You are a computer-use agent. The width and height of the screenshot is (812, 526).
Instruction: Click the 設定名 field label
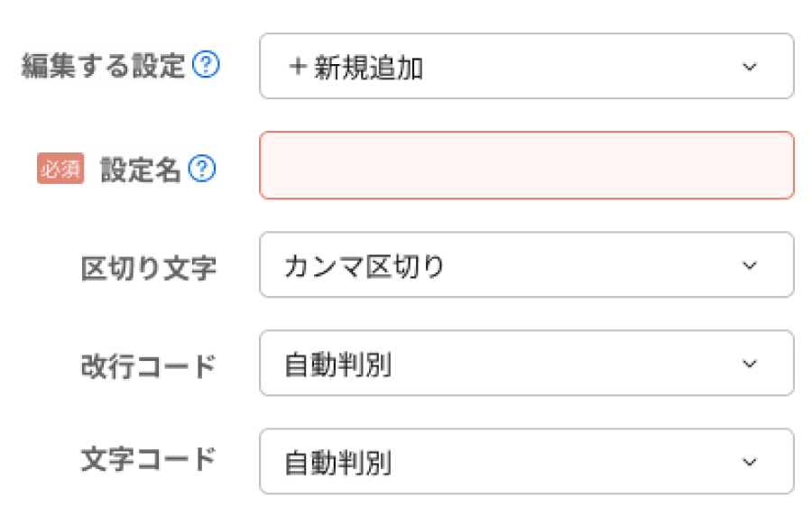click(x=141, y=170)
